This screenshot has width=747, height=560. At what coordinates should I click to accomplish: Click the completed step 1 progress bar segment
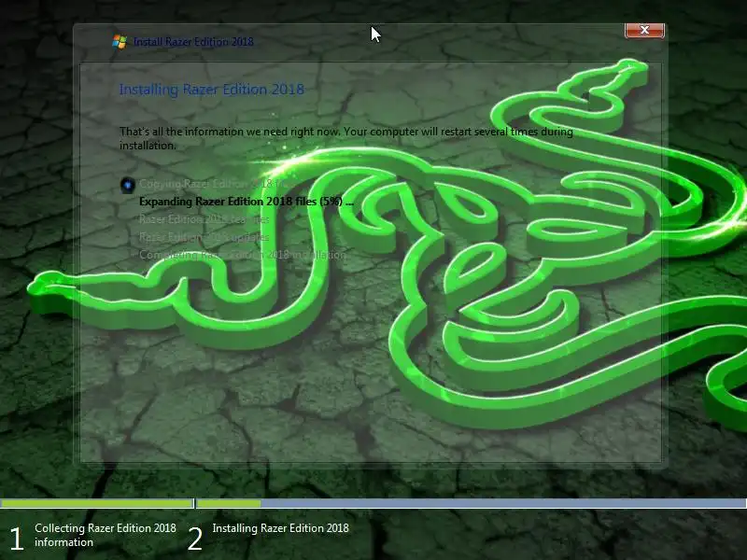click(x=97, y=503)
